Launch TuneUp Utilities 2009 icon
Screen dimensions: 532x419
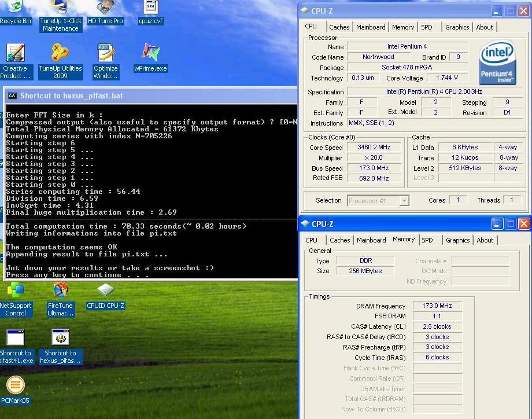[x=60, y=61]
